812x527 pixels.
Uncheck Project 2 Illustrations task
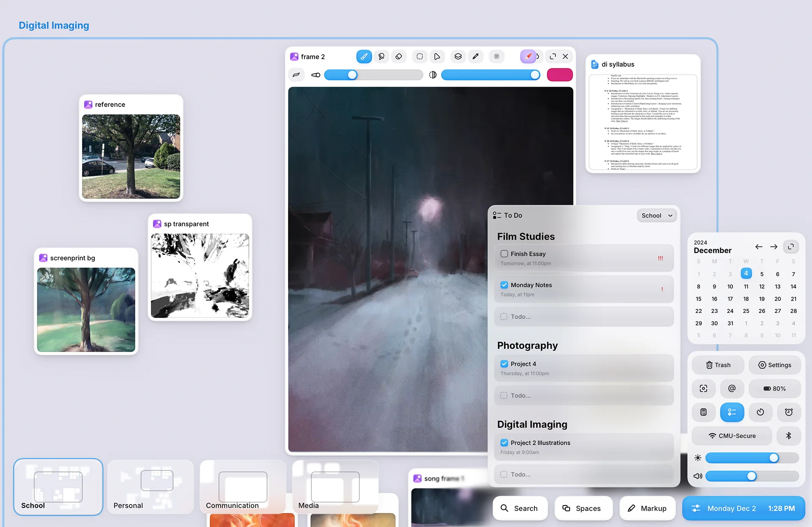(504, 442)
